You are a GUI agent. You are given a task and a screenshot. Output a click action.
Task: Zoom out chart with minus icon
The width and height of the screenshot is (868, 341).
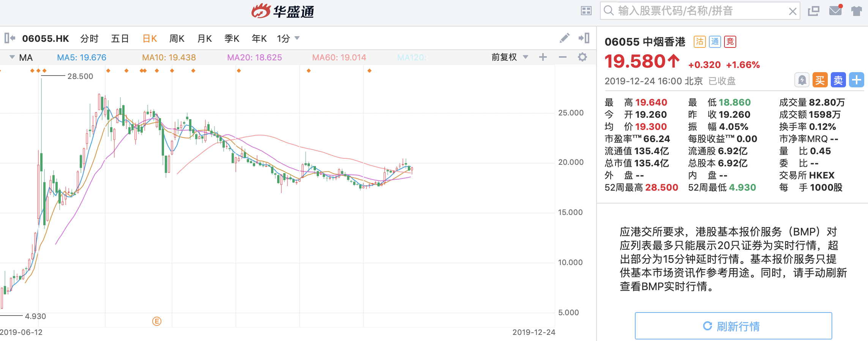coord(563,57)
